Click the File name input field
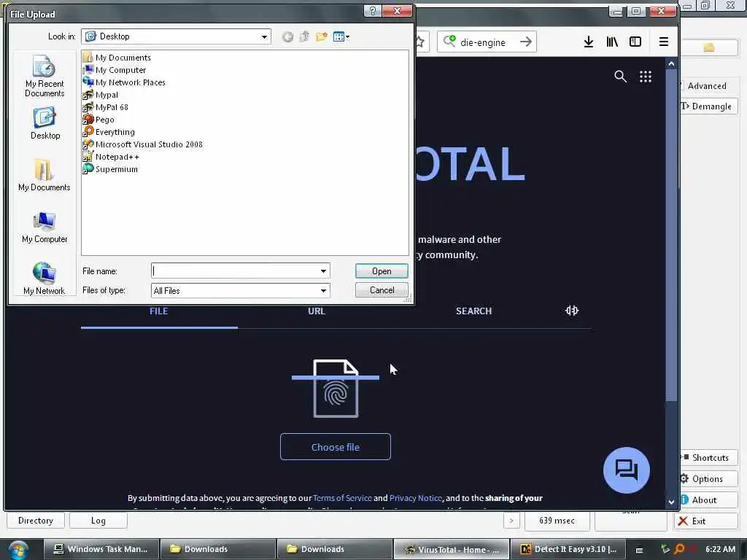 pos(236,271)
